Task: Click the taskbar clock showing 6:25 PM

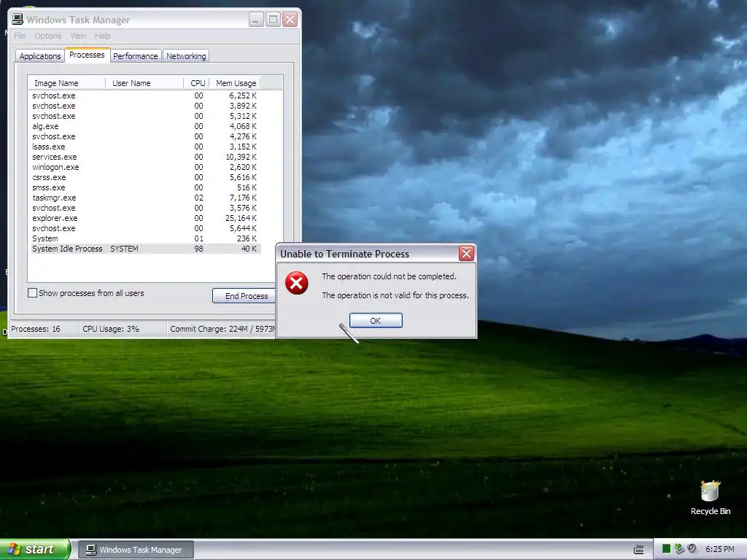Action: pyautogui.click(x=719, y=549)
